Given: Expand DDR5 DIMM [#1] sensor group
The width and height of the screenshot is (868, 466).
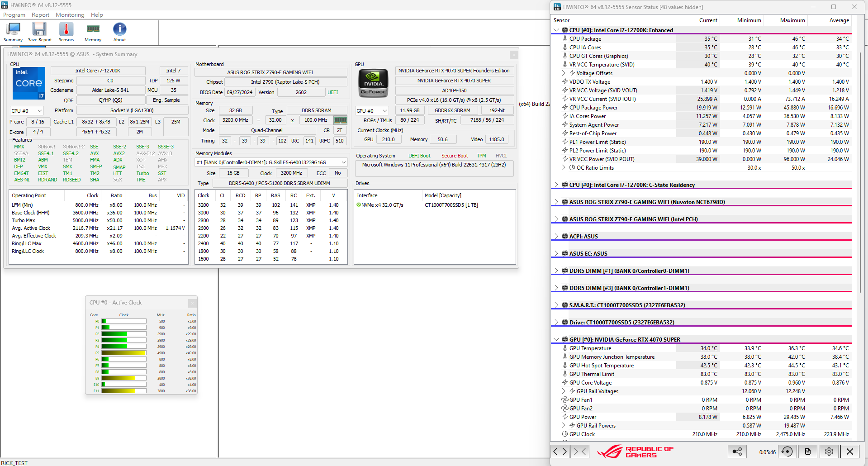Looking at the screenshot, I should [x=556, y=271].
